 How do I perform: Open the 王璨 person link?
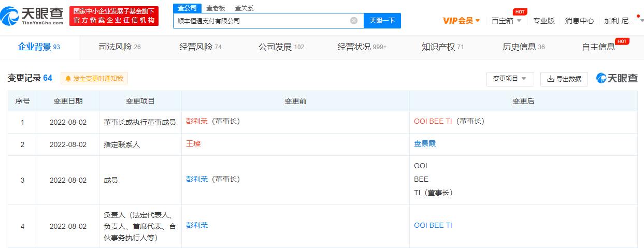point(193,143)
